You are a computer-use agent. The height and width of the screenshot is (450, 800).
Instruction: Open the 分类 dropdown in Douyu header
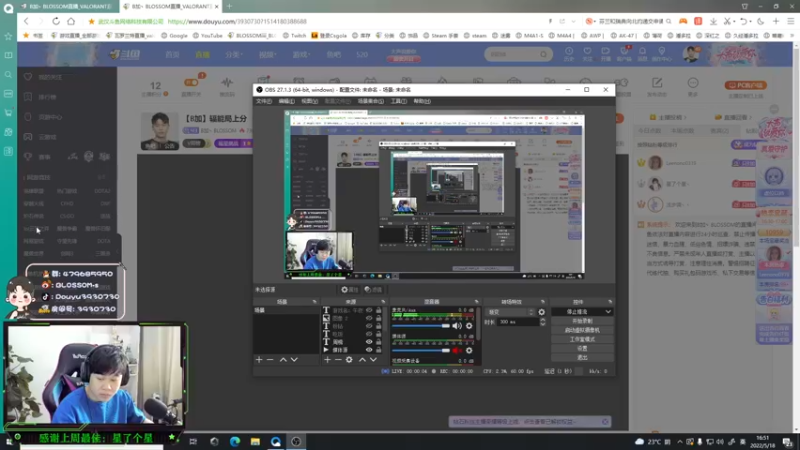[234, 54]
